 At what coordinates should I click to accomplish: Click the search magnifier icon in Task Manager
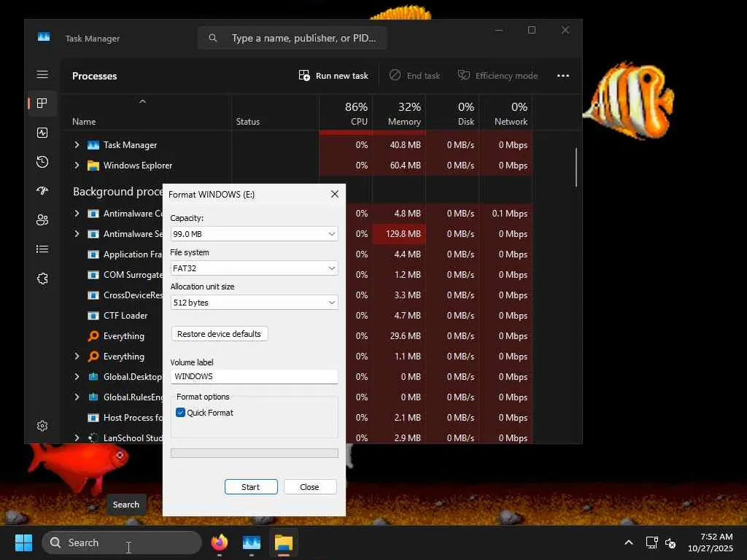[x=213, y=38]
